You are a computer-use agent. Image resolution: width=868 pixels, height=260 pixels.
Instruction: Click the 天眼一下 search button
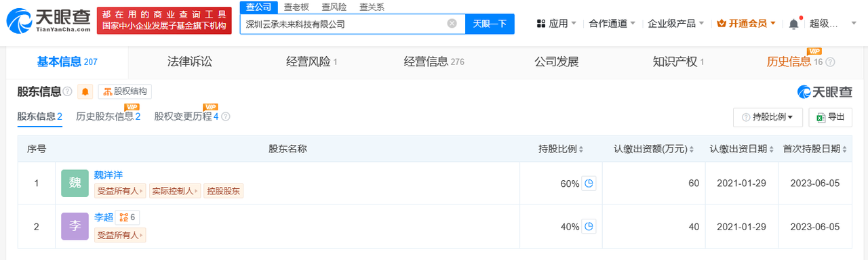coord(490,24)
